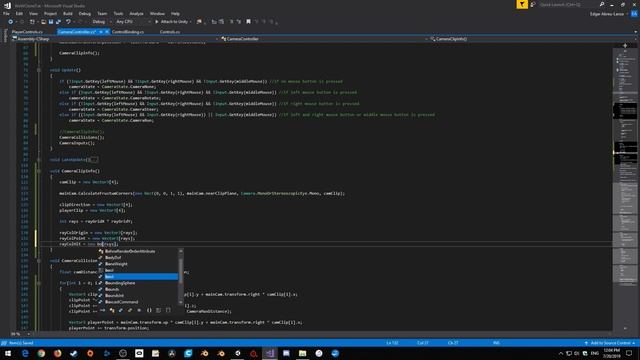Toggle the Classes filter in IntelliSense popup
This screenshot has width=640, height=360.
pyautogui.click(x=112, y=311)
